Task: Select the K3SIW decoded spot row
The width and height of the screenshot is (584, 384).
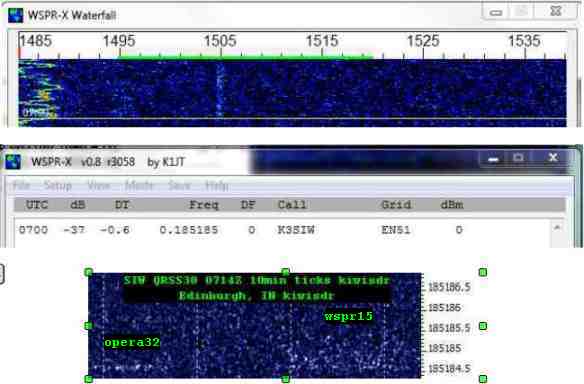Action: tap(283, 230)
